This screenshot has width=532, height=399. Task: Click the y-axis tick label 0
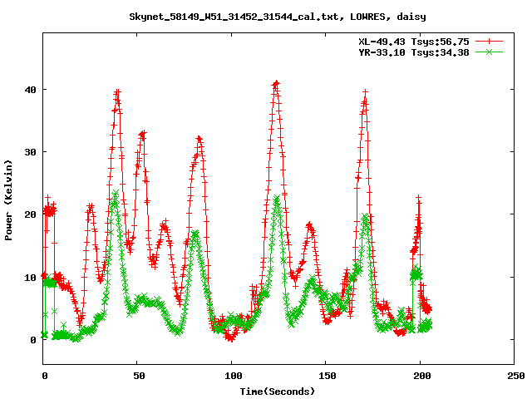(x=33, y=340)
